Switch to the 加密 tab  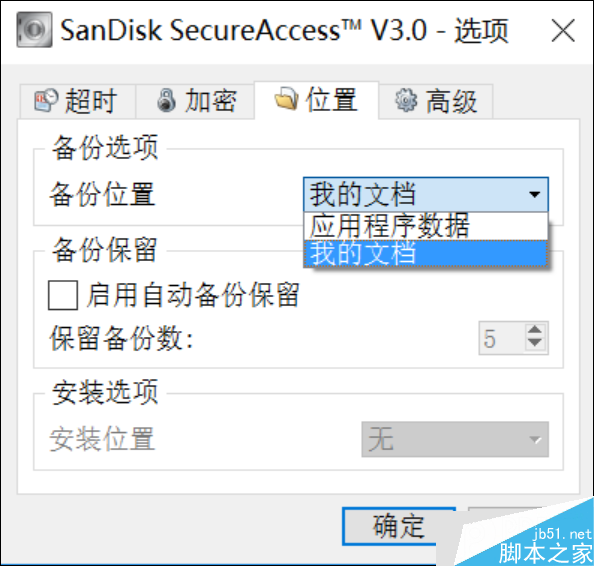[x=195, y=101]
